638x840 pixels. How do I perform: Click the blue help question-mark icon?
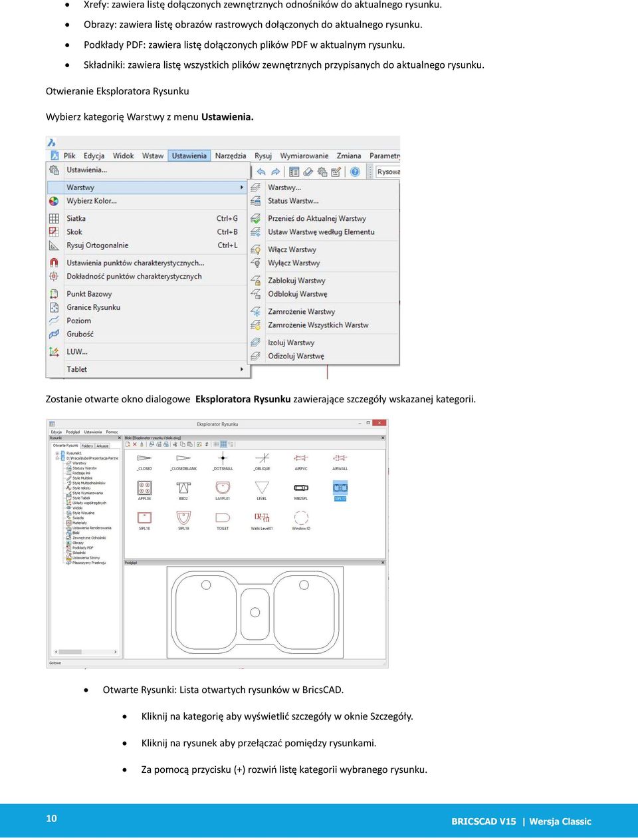355,172
